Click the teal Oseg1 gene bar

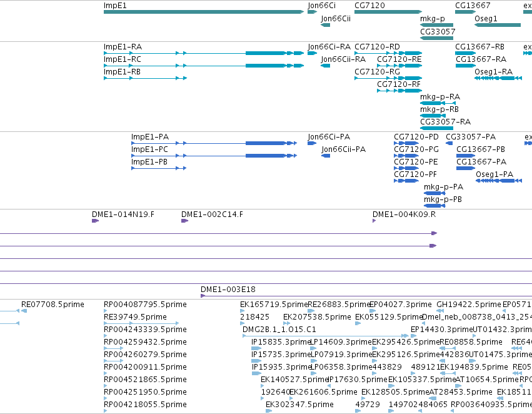pyautogui.click(x=498, y=25)
